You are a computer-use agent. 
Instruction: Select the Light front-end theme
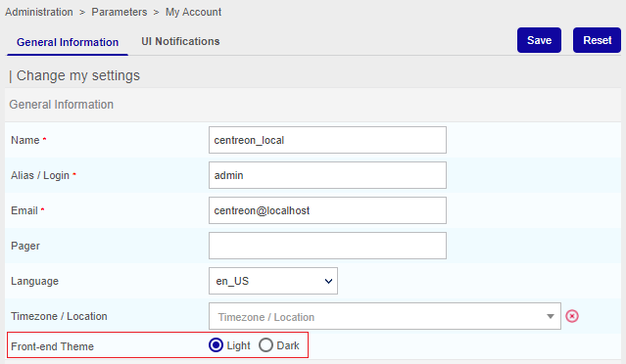[x=216, y=345]
